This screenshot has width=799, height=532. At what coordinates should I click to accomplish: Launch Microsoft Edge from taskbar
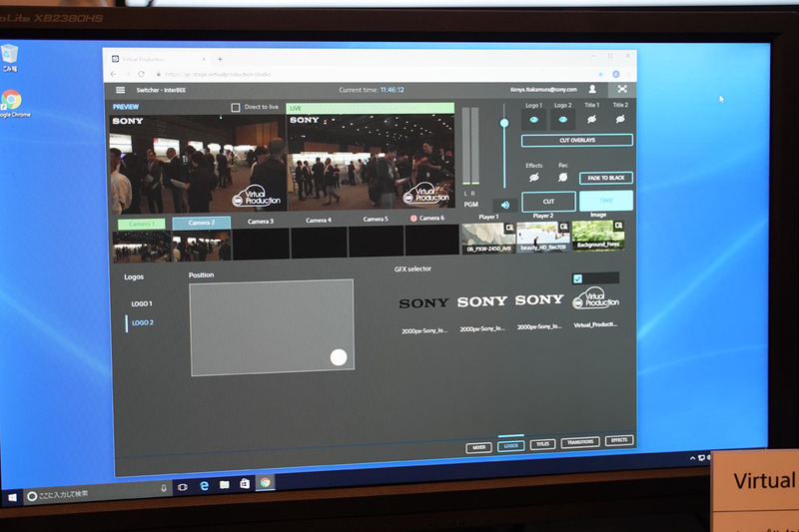tap(204, 486)
